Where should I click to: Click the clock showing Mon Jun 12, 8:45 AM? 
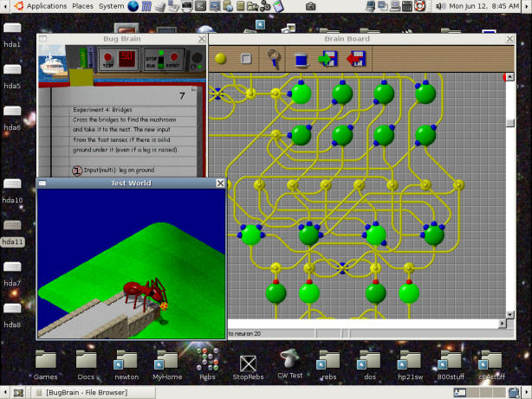coord(483,6)
